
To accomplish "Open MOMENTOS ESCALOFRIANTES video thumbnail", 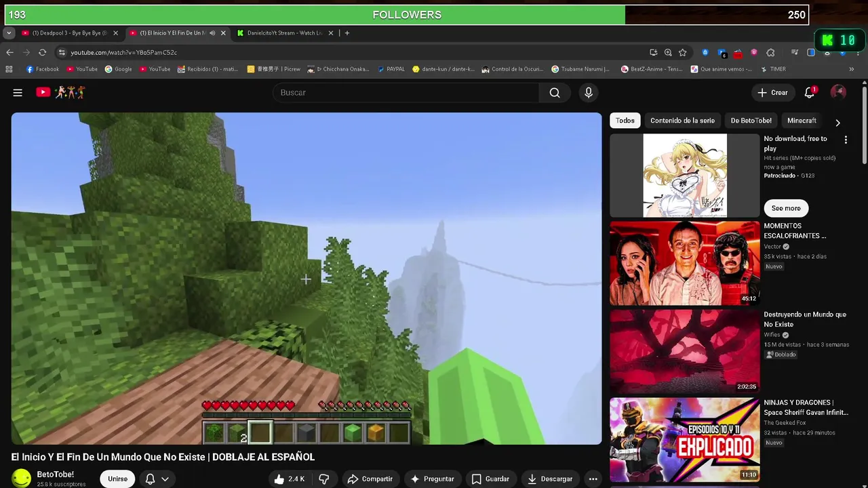I will (x=685, y=264).
